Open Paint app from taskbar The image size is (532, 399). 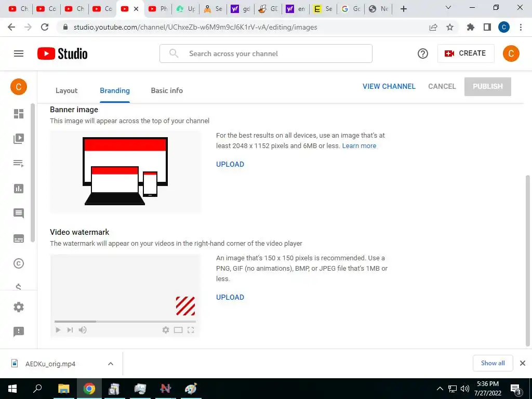pyautogui.click(x=191, y=389)
